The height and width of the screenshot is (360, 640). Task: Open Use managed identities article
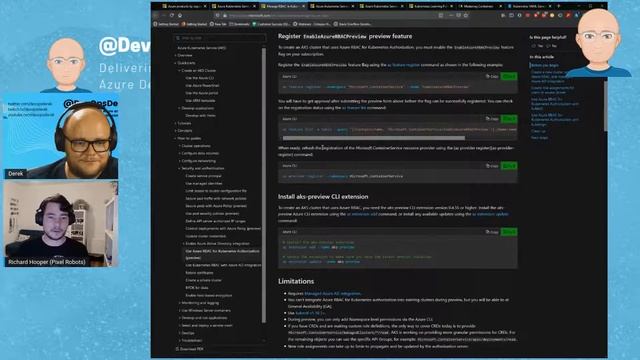tap(204, 183)
